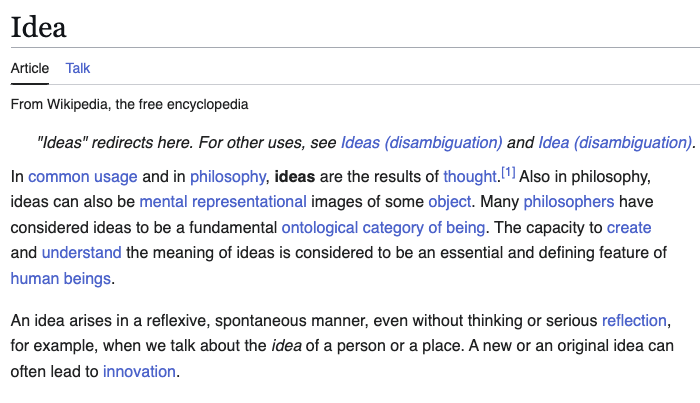Follow the common usage link
Image resolution: width=700 pixels, height=403 pixels.
tap(83, 177)
